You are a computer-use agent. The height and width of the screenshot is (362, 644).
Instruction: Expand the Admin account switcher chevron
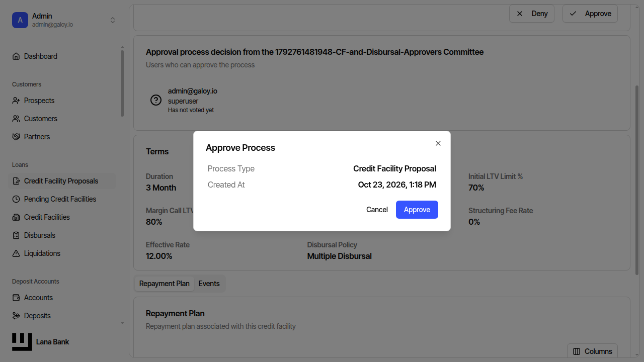(x=113, y=20)
